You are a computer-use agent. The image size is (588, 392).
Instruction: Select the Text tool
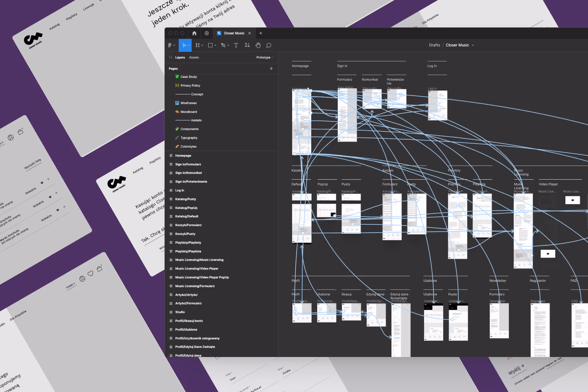coord(236,45)
